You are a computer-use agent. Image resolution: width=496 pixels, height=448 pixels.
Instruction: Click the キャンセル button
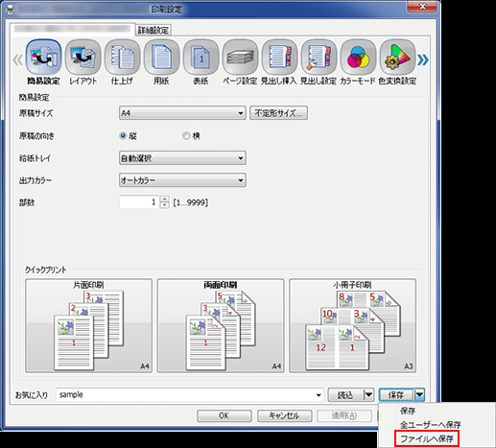pyautogui.click(x=284, y=415)
